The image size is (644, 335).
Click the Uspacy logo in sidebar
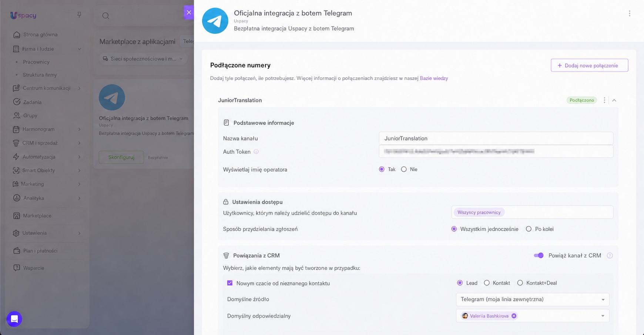coord(23,15)
